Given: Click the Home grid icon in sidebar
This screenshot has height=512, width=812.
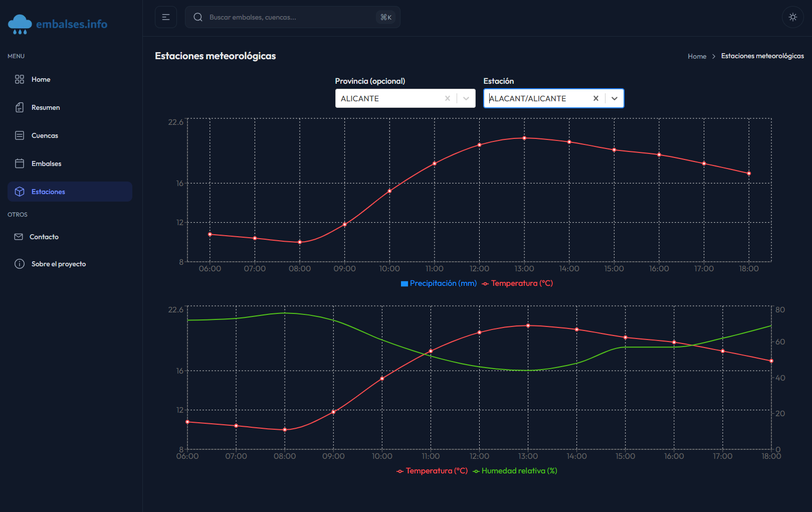Looking at the screenshot, I should coord(20,79).
